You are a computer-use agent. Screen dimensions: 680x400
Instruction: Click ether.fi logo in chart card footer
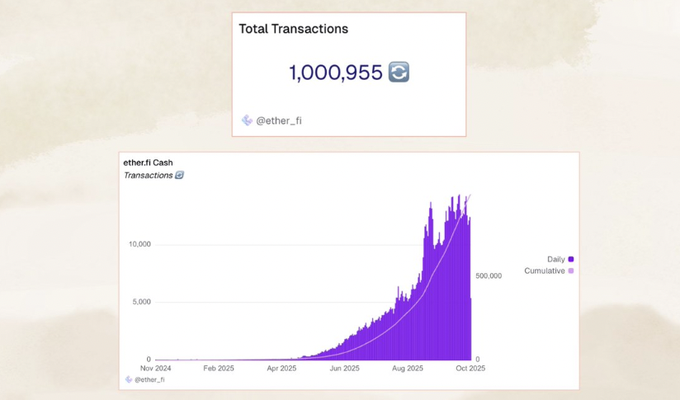pyautogui.click(x=127, y=379)
